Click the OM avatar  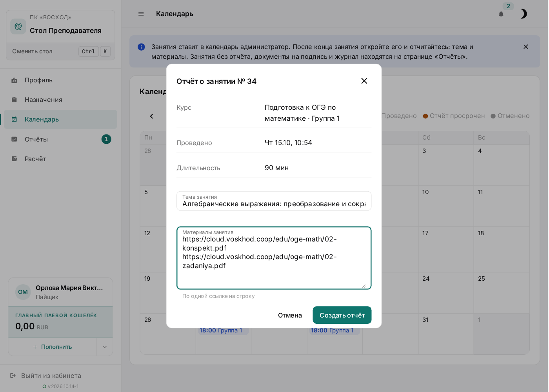click(23, 292)
